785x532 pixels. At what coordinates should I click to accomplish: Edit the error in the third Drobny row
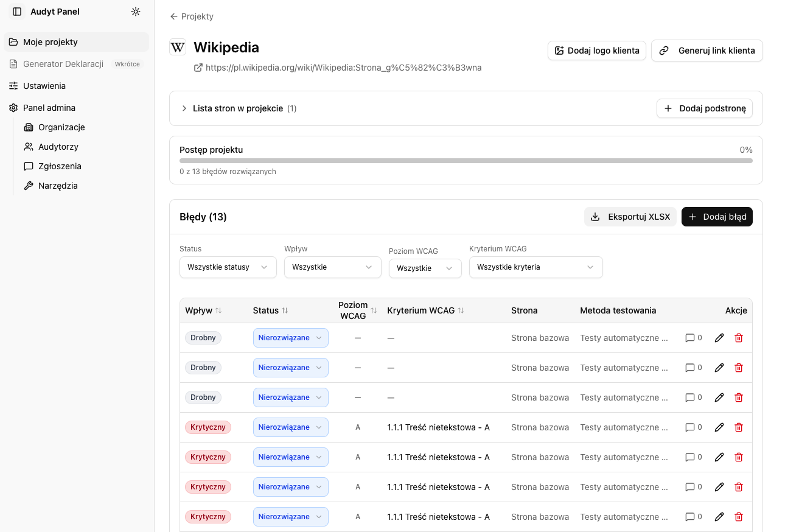[719, 397]
